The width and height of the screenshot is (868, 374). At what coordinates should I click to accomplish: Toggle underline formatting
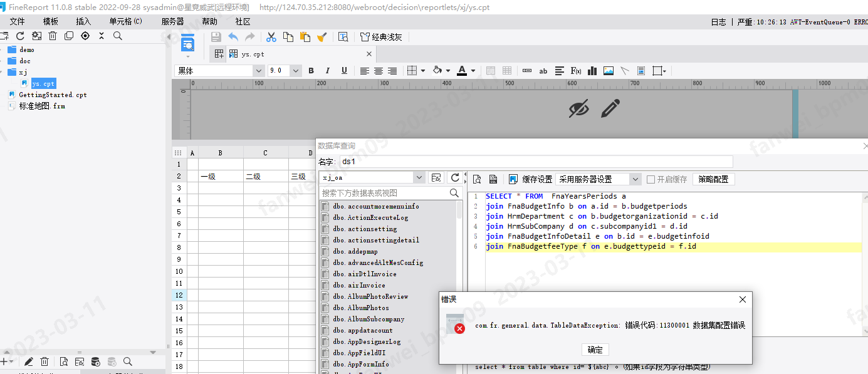coord(344,71)
